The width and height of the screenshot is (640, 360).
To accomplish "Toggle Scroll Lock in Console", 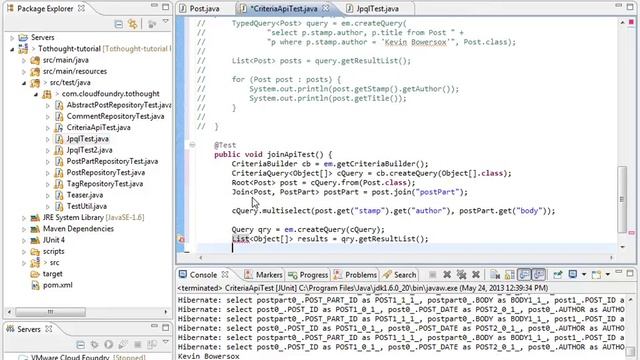I will click(x=510, y=275).
